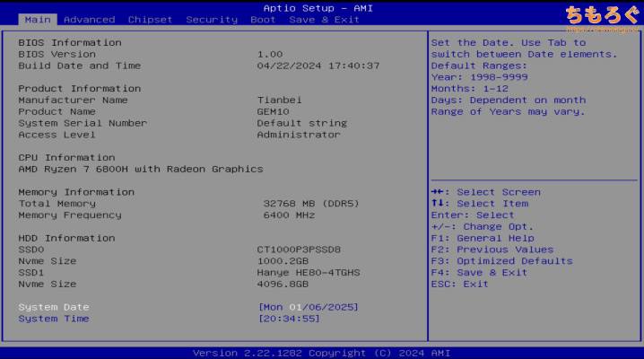Click the Access Level label
Image resolution: width=644 pixels, height=359 pixels.
57,135
